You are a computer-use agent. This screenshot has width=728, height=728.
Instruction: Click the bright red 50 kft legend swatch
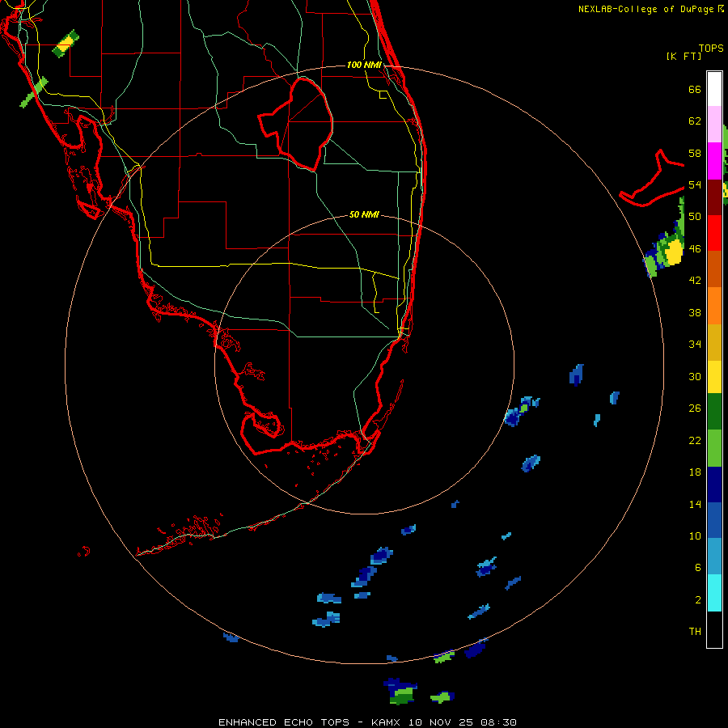click(x=714, y=233)
